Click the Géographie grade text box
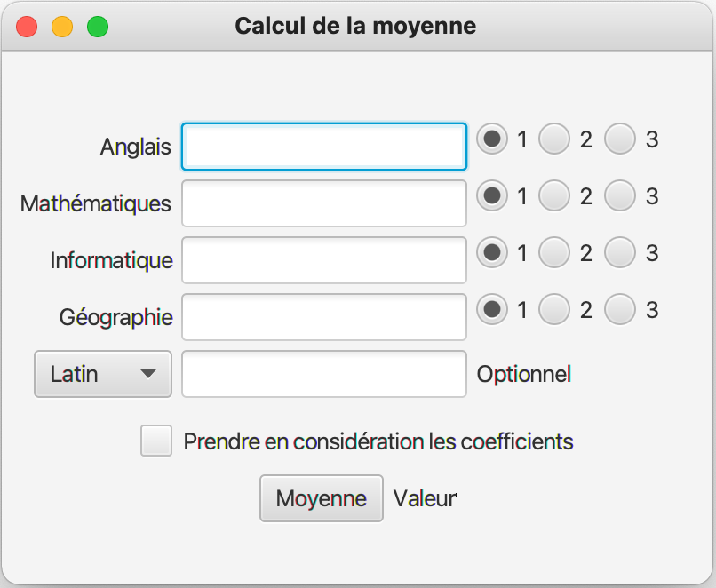Image resolution: width=716 pixels, height=588 pixels. [x=323, y=317]
